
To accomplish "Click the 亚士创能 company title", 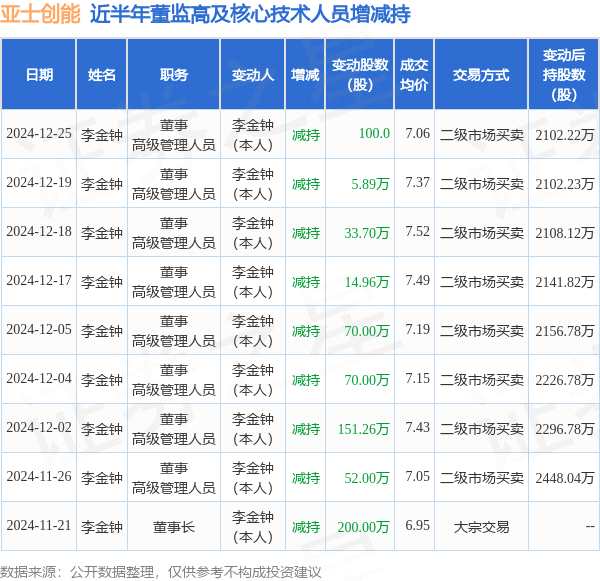I will tap(40, 14).
